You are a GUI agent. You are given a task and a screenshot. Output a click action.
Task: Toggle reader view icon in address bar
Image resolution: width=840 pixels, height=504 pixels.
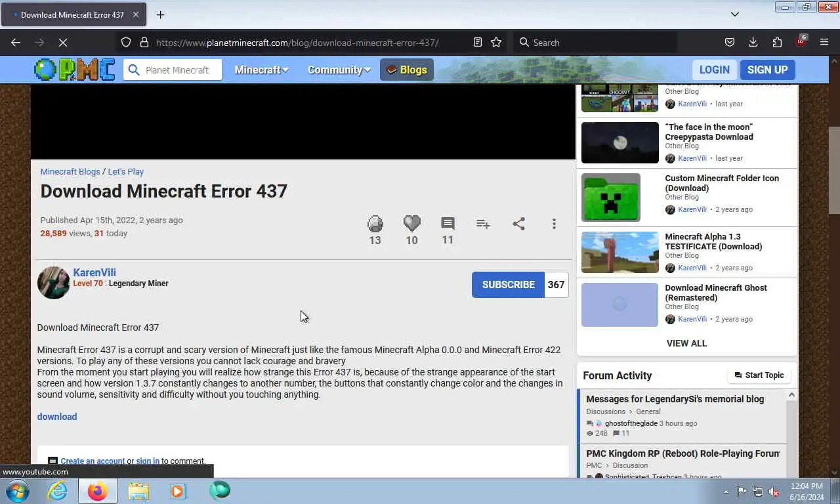pyautogui.click(x=478, y=42)
